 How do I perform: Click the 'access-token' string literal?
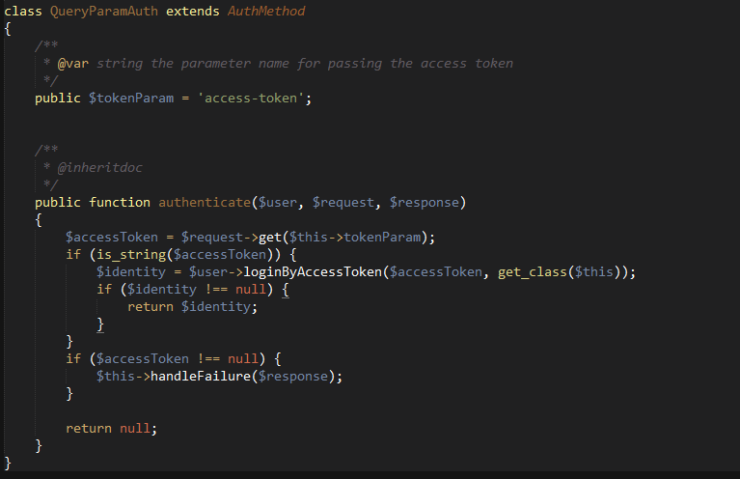click(250, 98)
